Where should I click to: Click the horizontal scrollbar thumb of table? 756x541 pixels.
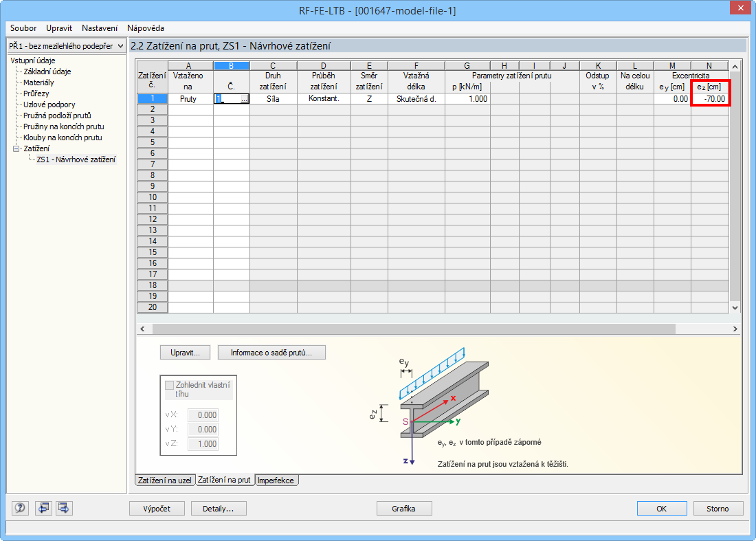point(414,329)
